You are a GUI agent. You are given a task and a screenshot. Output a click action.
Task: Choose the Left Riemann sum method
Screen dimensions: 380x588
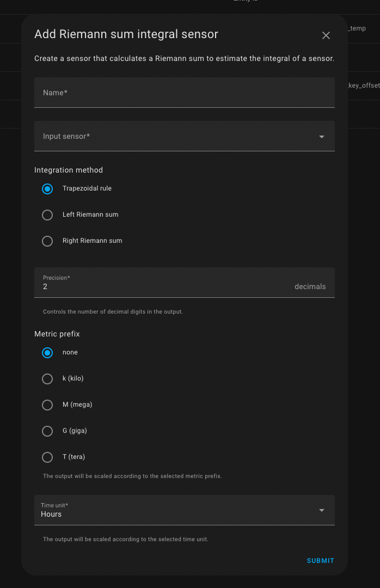pos(47,215)
